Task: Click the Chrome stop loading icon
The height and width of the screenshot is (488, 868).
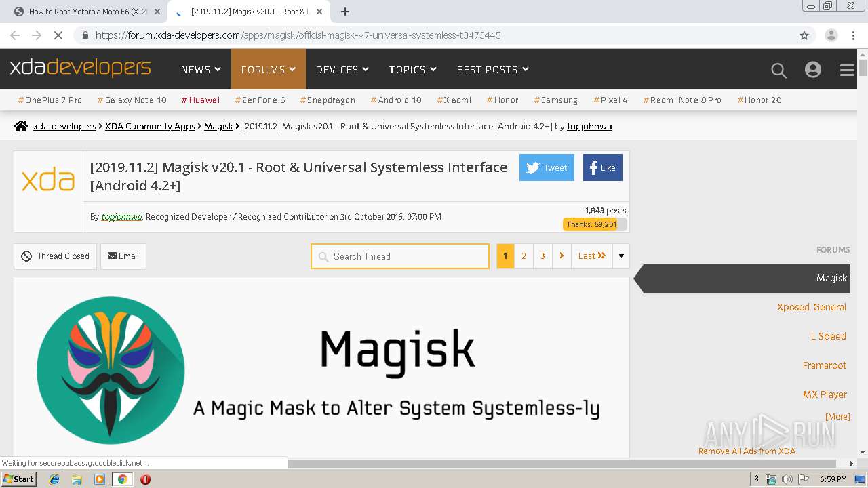Action: pos(58,35)
